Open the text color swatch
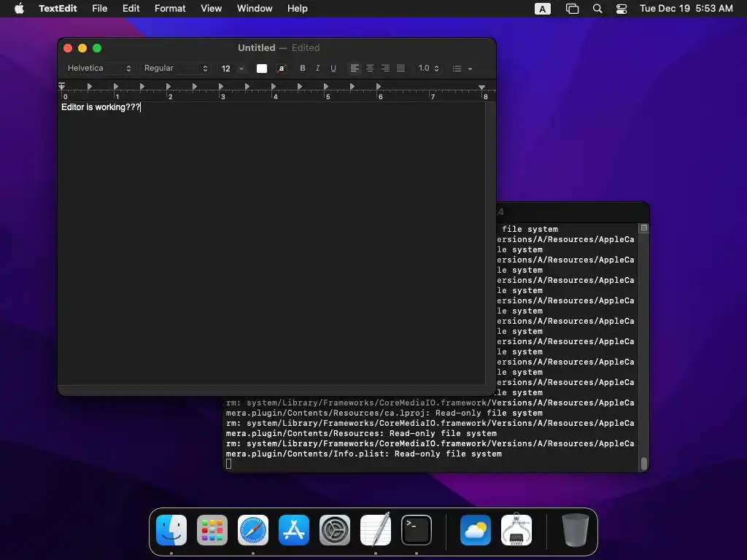Screen dimensions: 747x560 [x=262, y=68]
